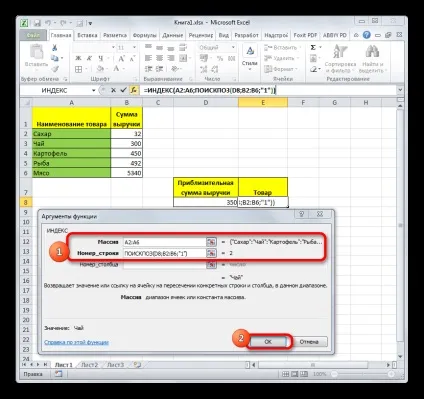Image resolution: width=424 pixels, height=399 pixels.
Task: Switch to the Вид tab
Action: pyautogui.click(x=224, y=35)
